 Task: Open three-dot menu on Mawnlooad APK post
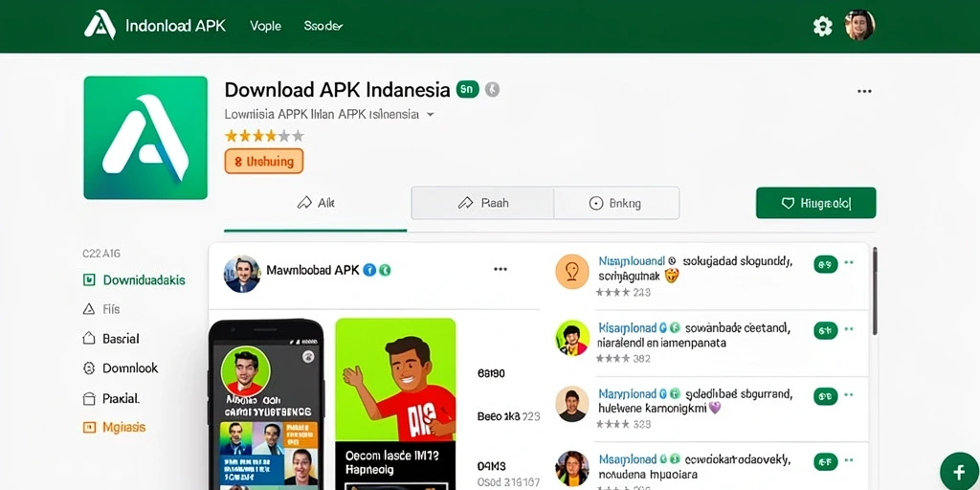click(500, 269)
